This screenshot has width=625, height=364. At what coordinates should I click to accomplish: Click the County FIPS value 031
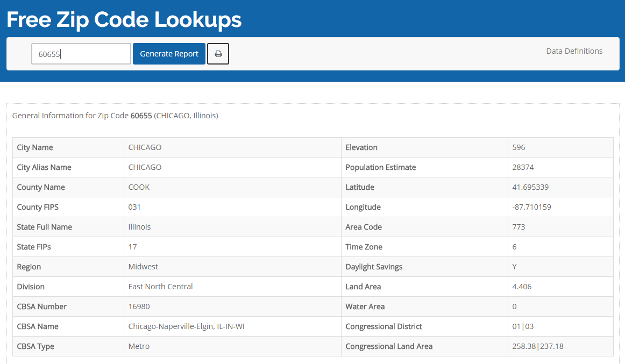tap(134, 207)
